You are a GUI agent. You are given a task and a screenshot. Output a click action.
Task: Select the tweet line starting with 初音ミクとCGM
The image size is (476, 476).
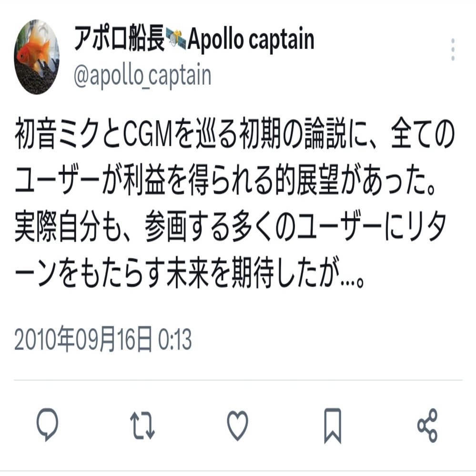pos(234,134)
